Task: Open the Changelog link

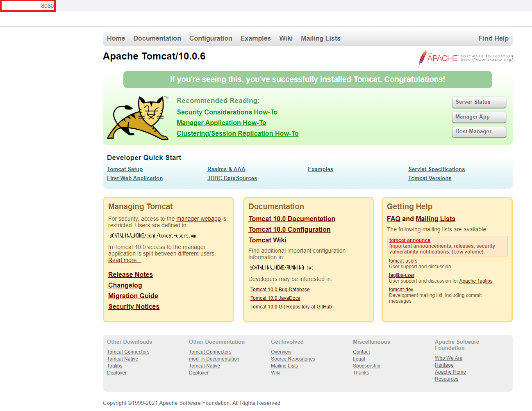Action: [x=125, y=285]
